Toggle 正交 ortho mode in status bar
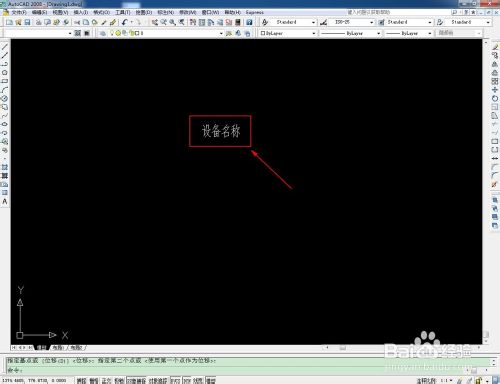Image resolution: width=500 pixels, height=384 pixels. tap(106, 380)
